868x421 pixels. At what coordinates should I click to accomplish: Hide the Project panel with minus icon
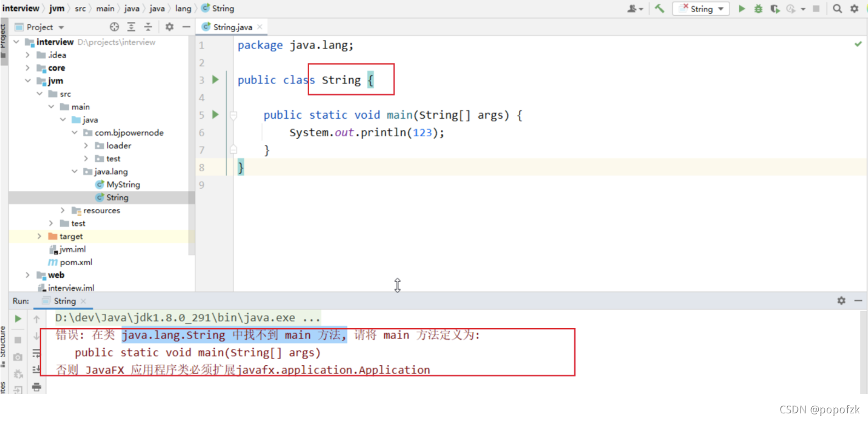(x=186, y=27)
